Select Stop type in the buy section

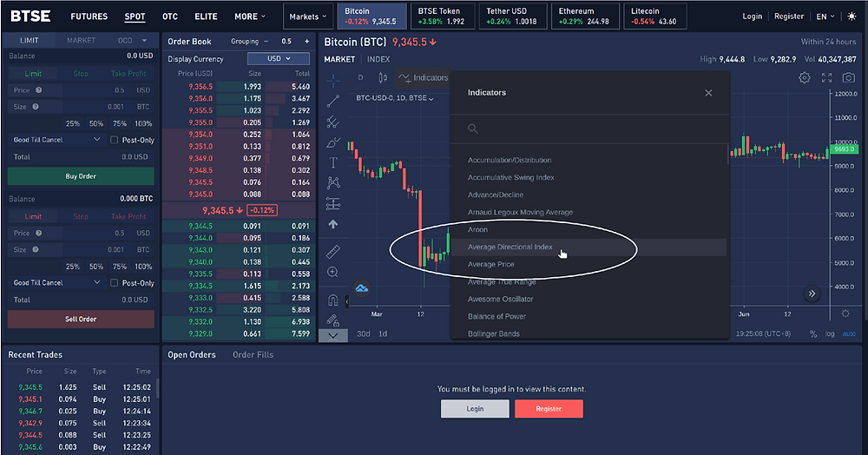81,74
